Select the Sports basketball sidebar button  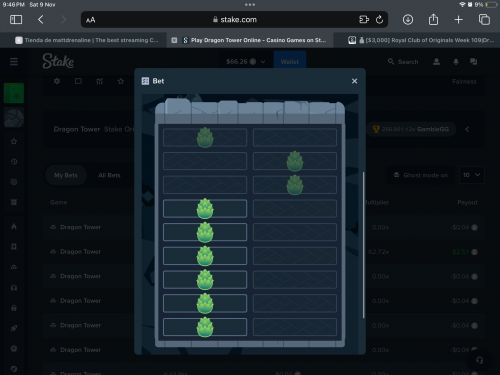(x=14, y=117)
